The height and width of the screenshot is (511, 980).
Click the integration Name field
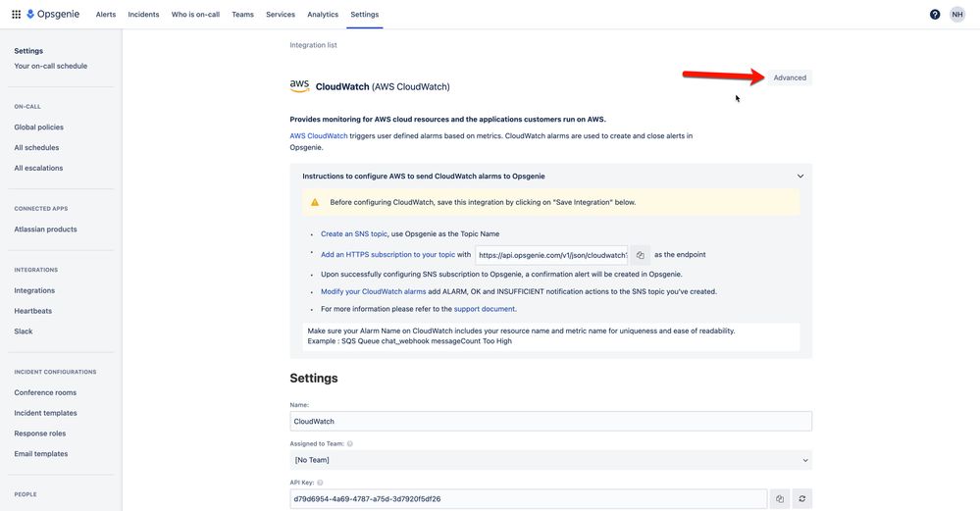coord(550,421)
